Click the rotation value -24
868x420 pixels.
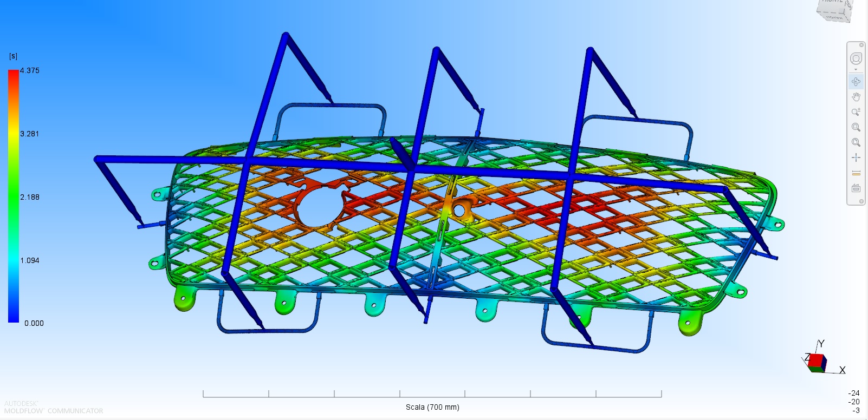click(854, 393)
